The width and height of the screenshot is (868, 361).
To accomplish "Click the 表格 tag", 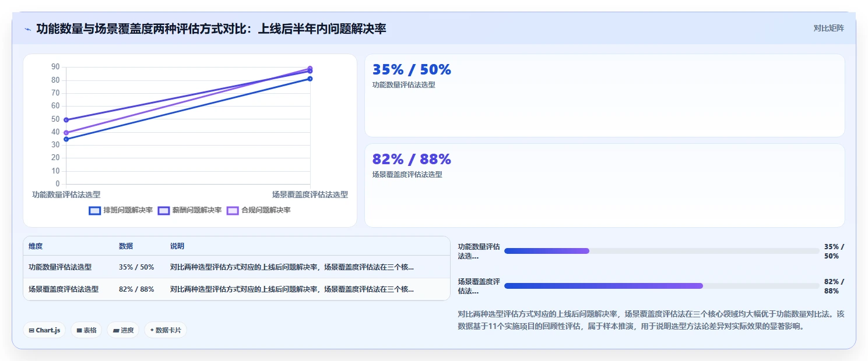I will 86,330.
